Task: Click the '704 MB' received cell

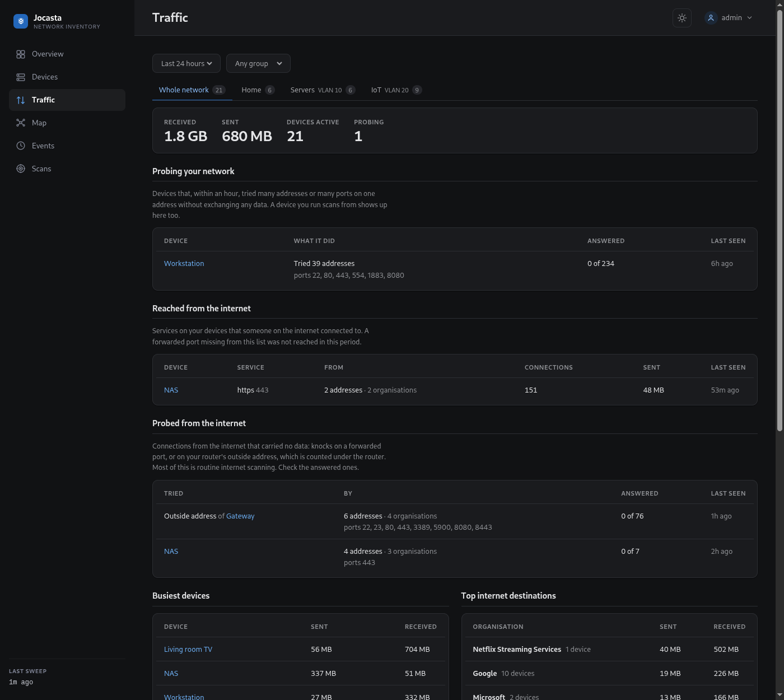Action: point(417,650)
